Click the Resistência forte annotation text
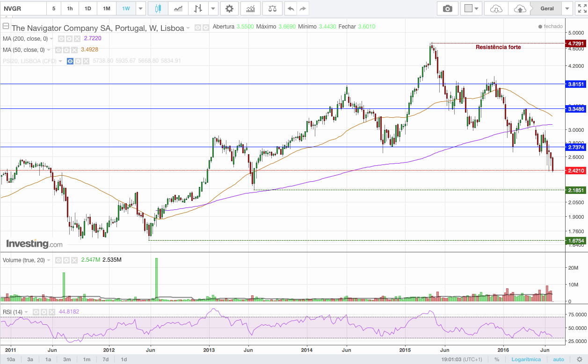The width and height of the screenshot is (588, 364). click(x=498, y=47)
